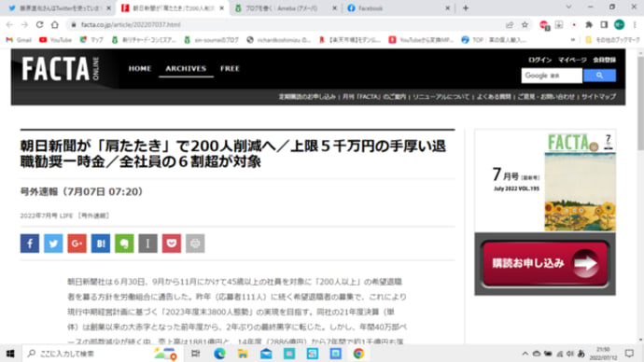Show more bookmarks chevron

[572, 40]
